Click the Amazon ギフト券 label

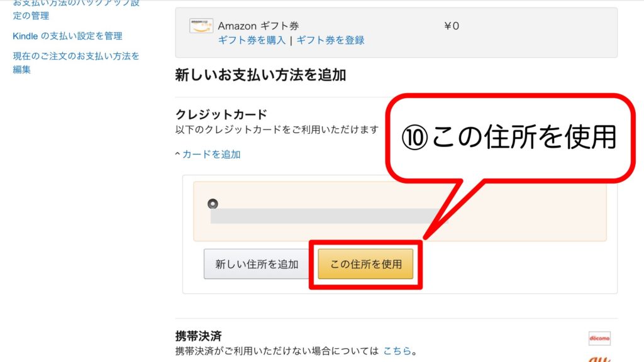(258, 26)
